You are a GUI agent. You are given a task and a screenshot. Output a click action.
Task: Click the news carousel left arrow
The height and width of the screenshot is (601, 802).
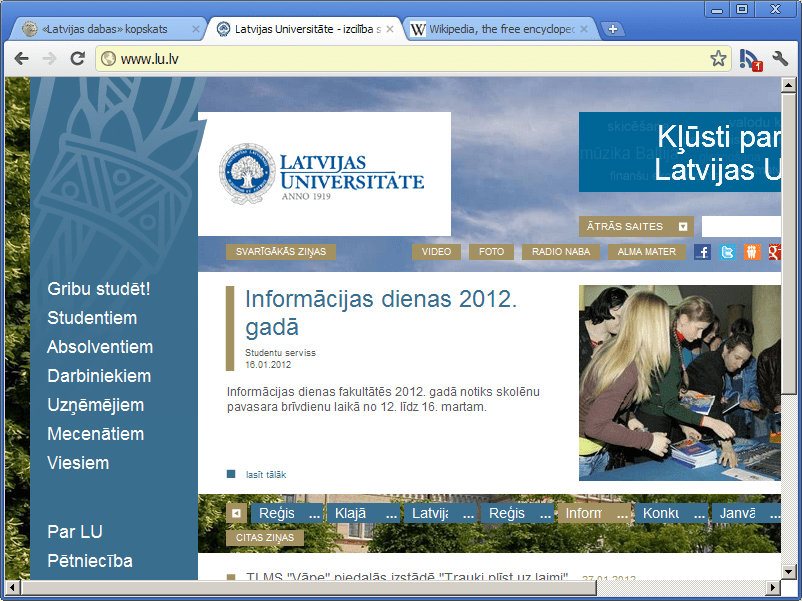tap(236, 513)
